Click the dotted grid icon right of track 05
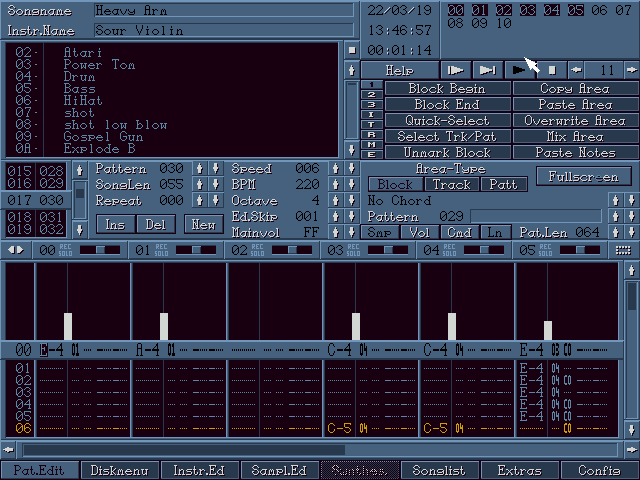The height and width of the screenshot is (480, 640). (x=623, y=250)
